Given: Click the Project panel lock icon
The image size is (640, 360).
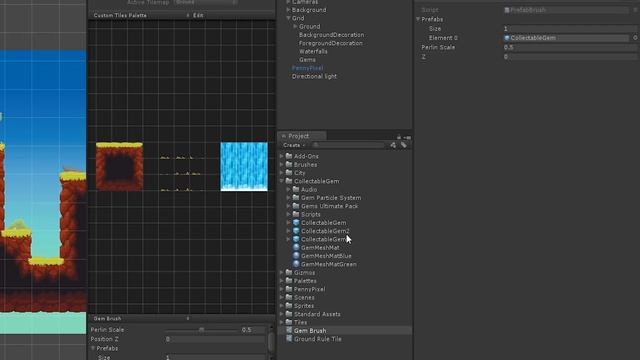Looking at the screenshot, I should [x=399, y=137].
